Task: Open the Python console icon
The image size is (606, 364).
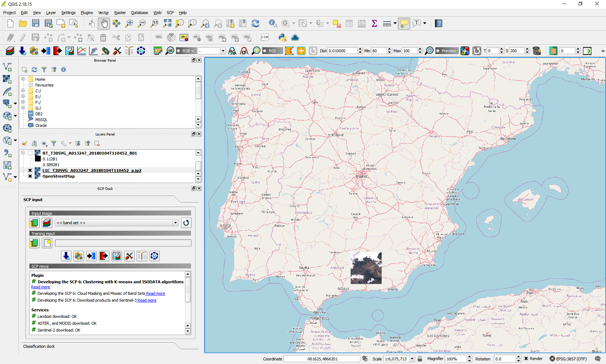Action: tap(282, 37)
